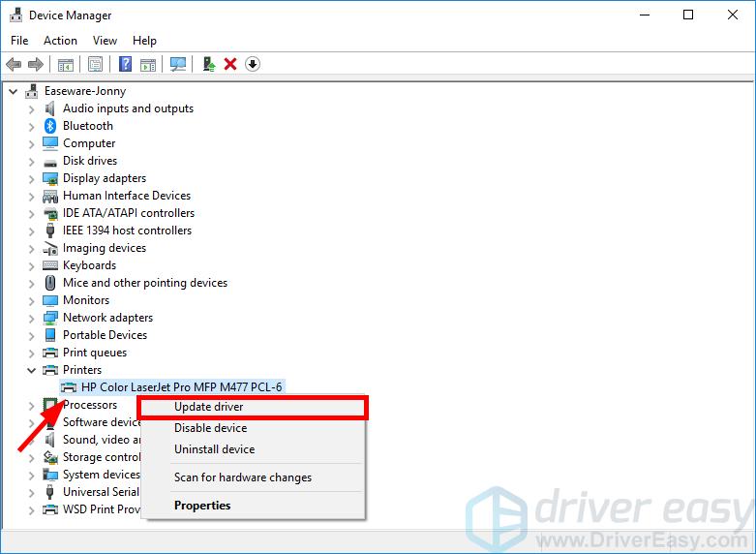Click the Imaging devices camera icon

pos(50,248)
